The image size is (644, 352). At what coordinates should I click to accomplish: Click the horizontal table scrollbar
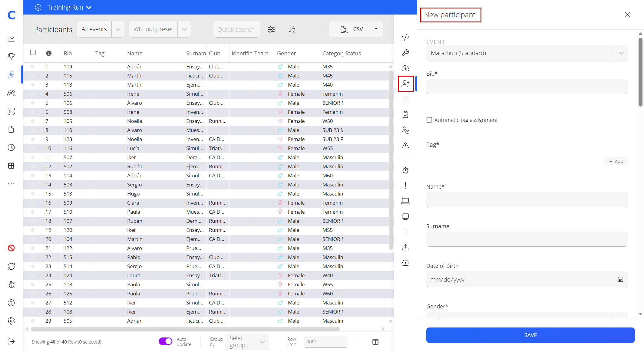(185, 329)
